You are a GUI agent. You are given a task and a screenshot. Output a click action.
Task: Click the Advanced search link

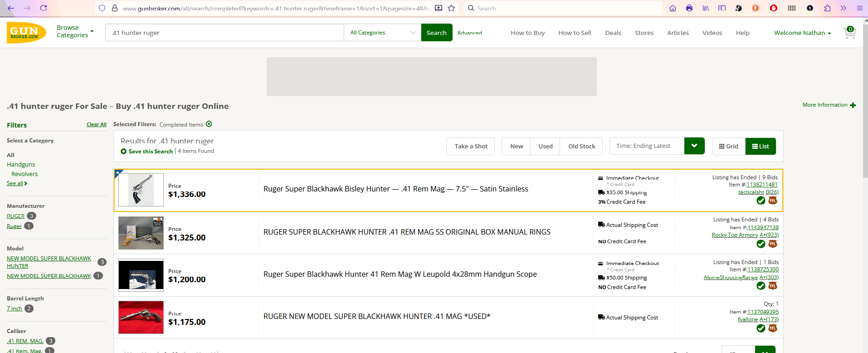(x=470, y=33)
